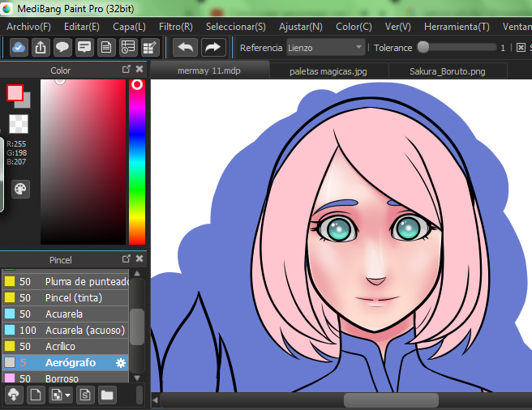The height and width of the screenshot is (410, 532).
Task: Click the MediBang Paint Pro app icon
Action: 6,8
